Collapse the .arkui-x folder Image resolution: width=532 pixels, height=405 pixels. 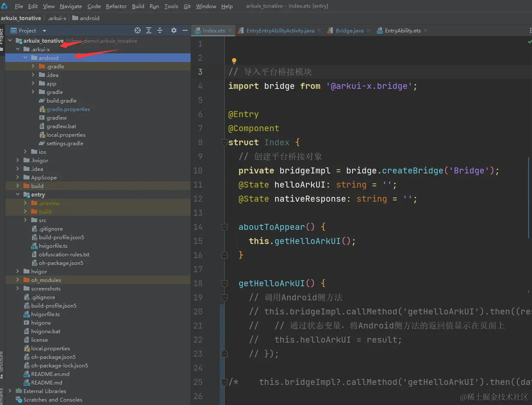point(18,50)
